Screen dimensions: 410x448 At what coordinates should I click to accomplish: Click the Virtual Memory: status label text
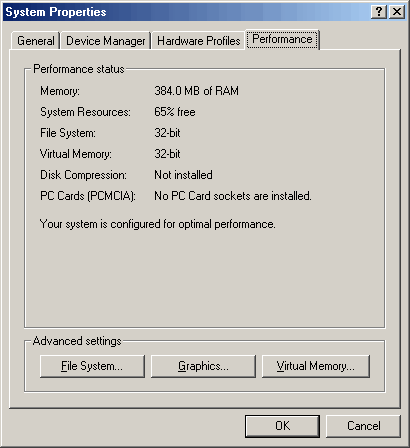pos(76,154)
